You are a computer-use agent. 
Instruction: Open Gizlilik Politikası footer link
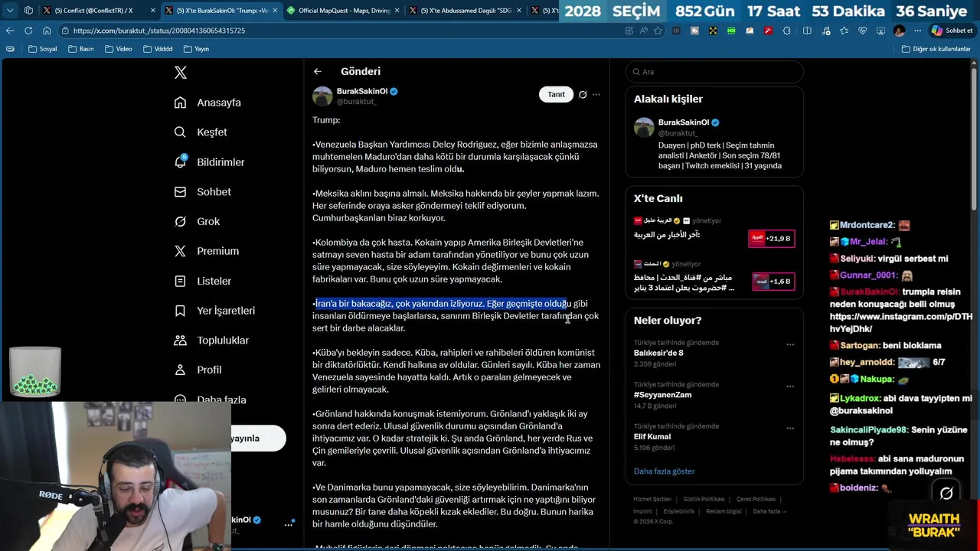coord(704,499)
